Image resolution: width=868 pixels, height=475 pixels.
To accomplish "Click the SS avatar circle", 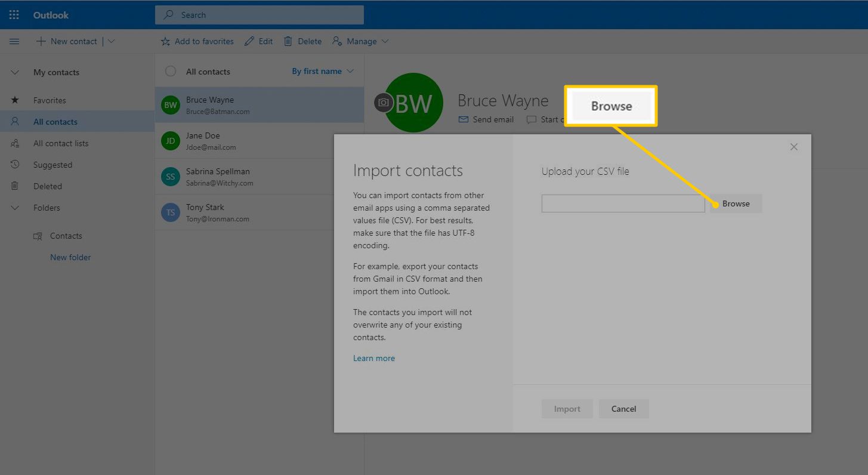I will (x=171, y=177).
